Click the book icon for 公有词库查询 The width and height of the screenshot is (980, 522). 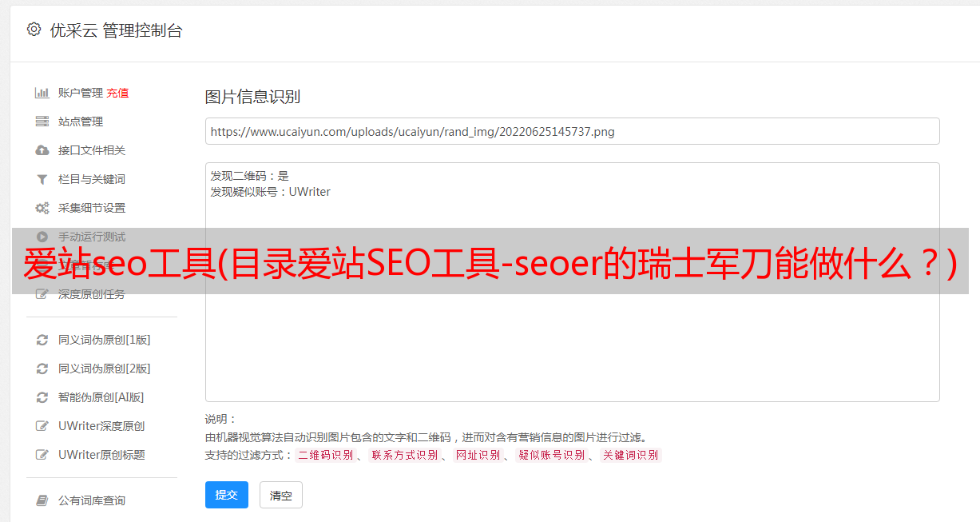coord(42,500)
